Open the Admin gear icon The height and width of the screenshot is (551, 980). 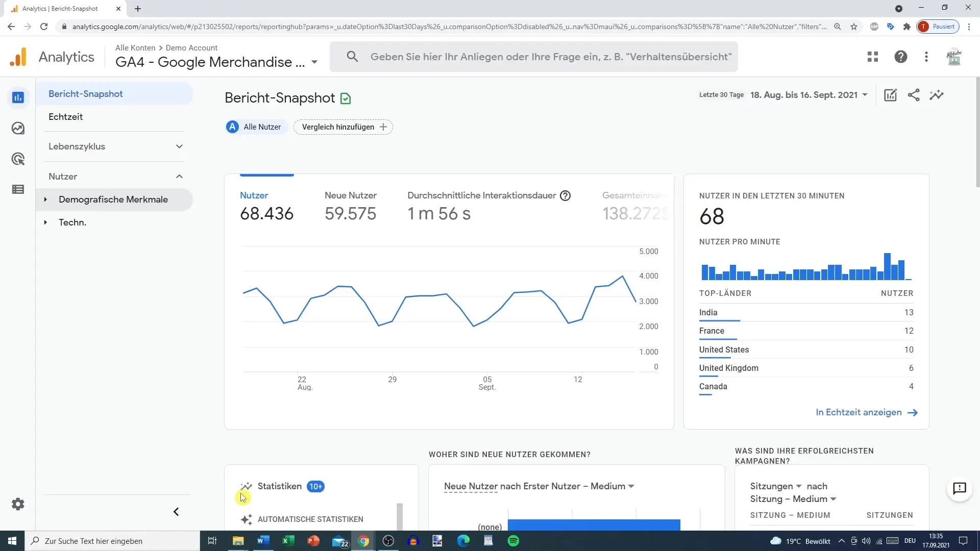(x=18, y=504)
